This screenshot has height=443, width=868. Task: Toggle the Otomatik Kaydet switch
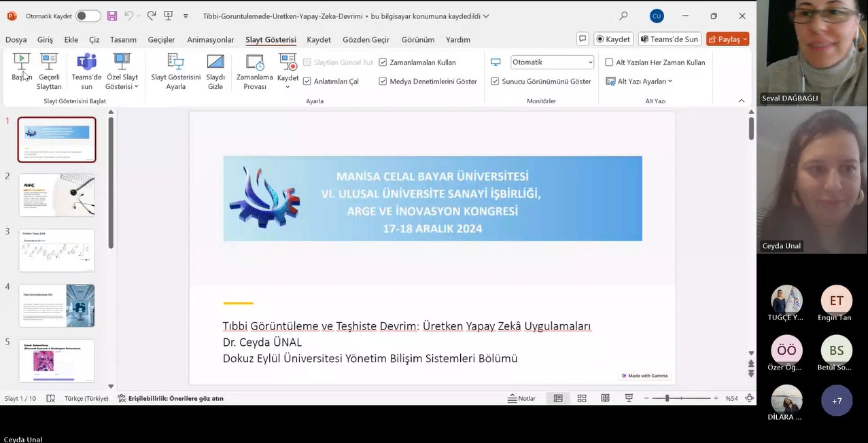[x=88, y=16]
